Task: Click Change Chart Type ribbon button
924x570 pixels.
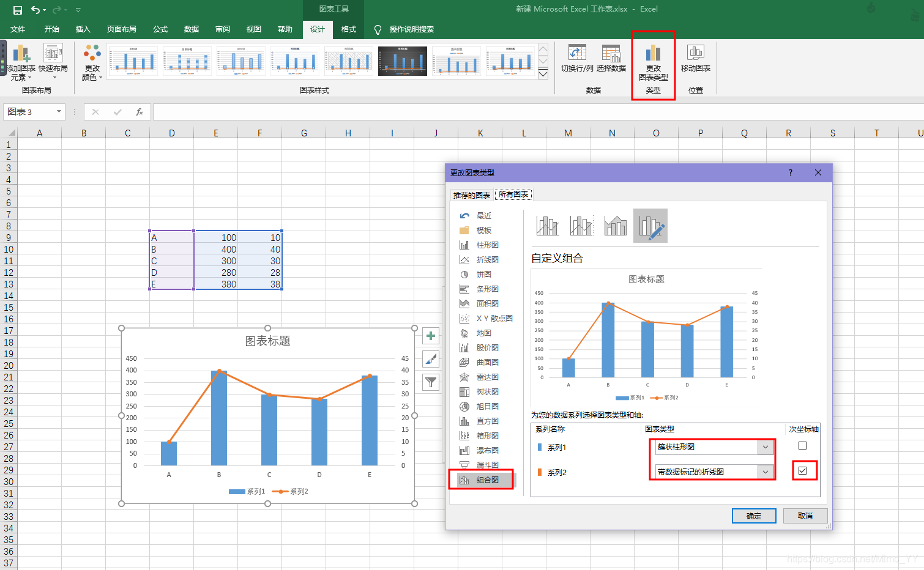Action: click(653, 62)
